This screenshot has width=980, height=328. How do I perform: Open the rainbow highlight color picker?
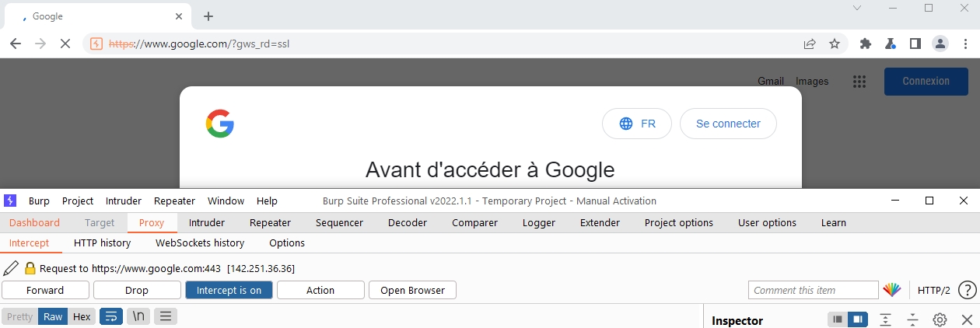891,290
